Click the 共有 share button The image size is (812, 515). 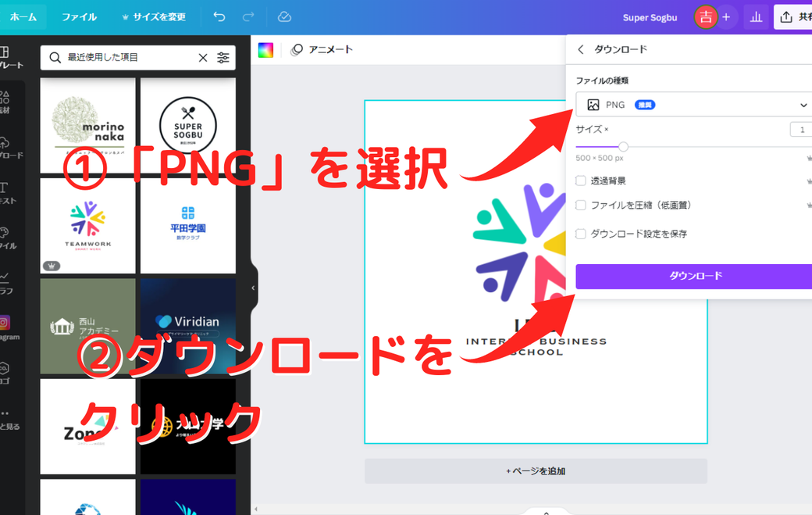coord(792,17)
